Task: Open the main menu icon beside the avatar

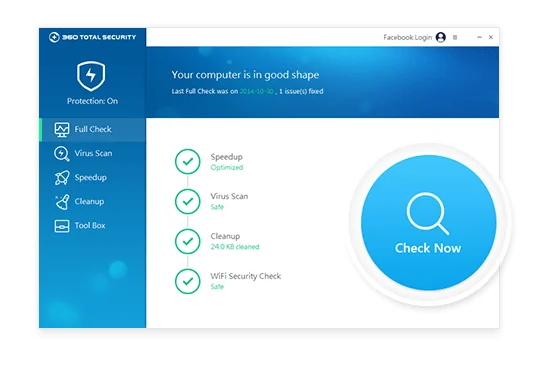Action: click(x=455, y=37)
